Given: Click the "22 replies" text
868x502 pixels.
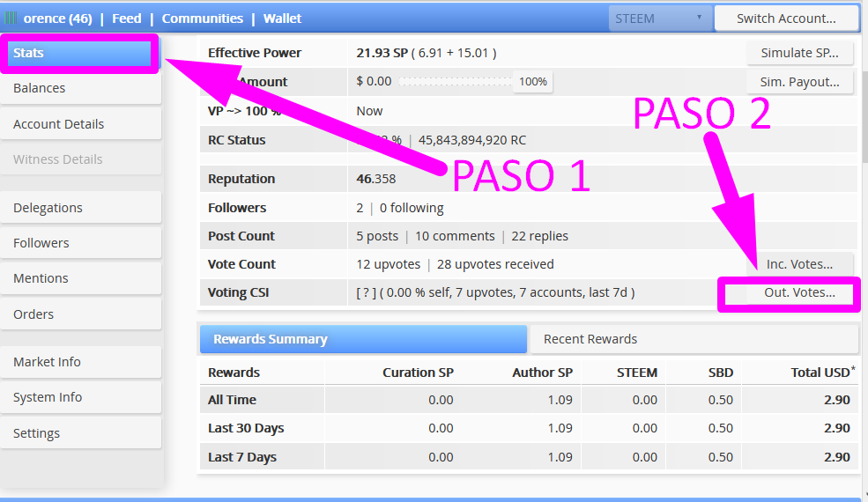Looking at the screenshot, I should coord(539,236).
